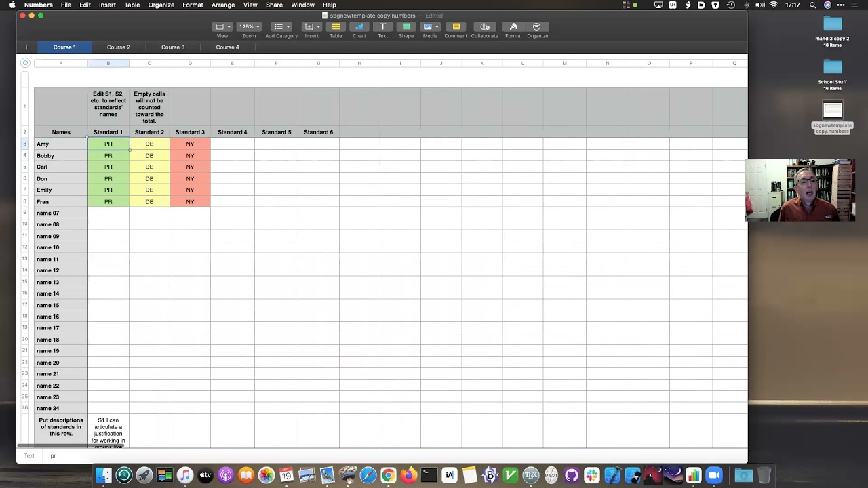Open Safari in the Dock
Viewport: 868px width, 488px height.
click(368, 475)
